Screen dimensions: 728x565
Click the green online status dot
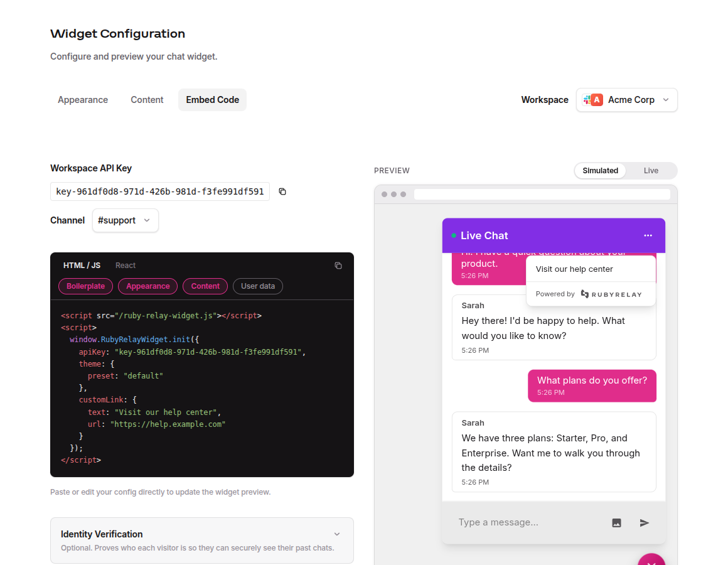(x=454, y=236)
